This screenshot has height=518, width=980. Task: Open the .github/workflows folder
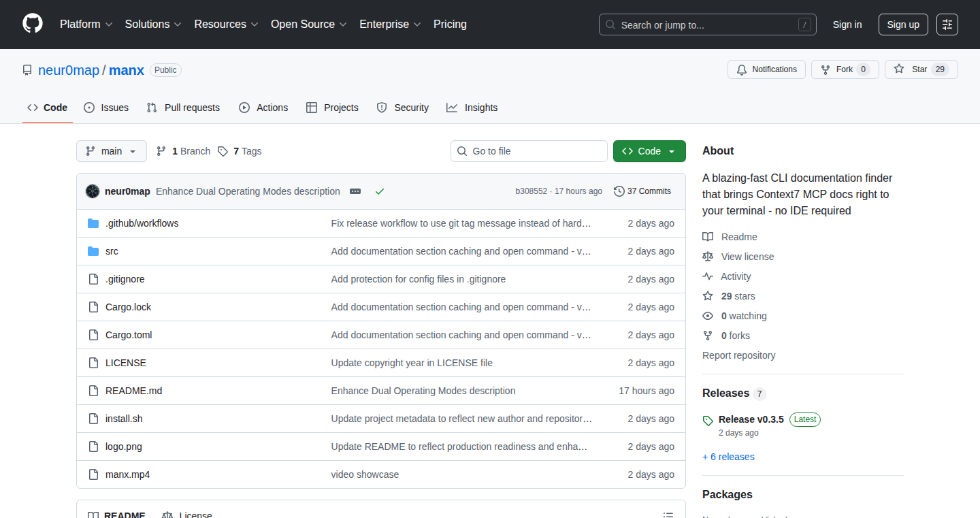tap(142, 223)
